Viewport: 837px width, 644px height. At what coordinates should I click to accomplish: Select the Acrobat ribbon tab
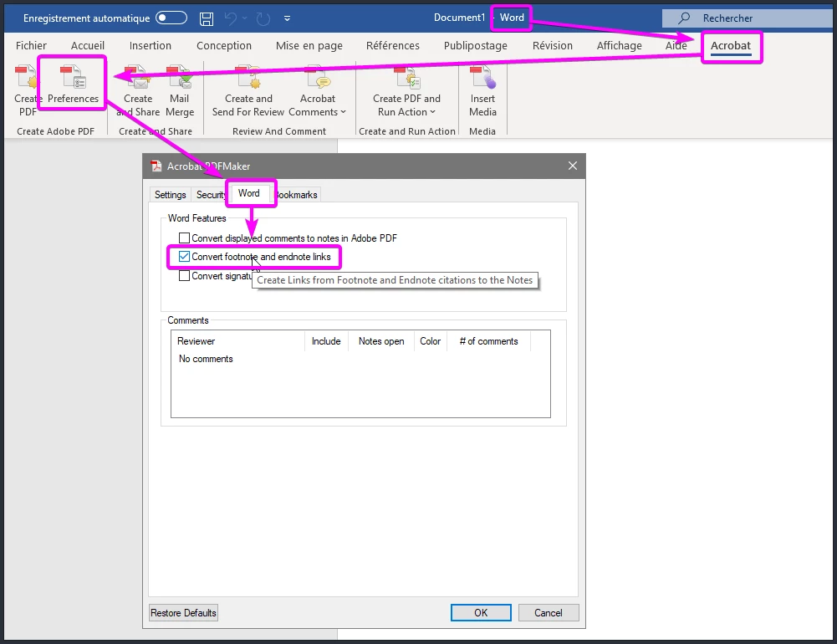tap(730, 46)
